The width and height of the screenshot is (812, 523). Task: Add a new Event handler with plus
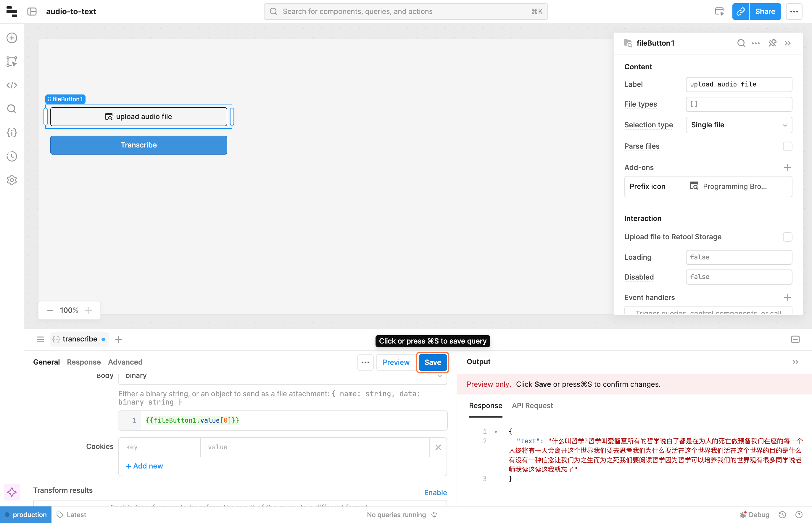(787, 298)
